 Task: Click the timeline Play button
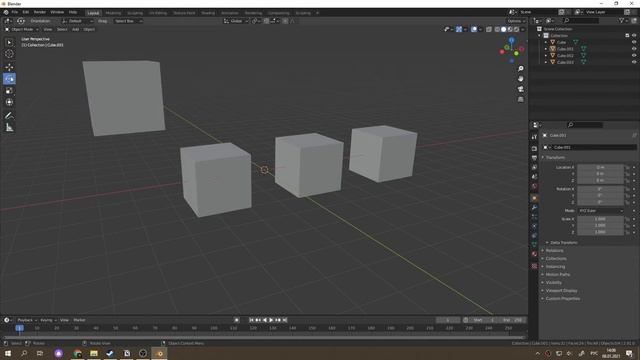coord(271,320)
